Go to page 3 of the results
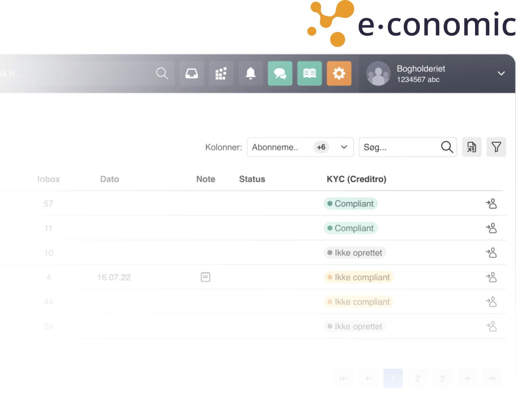This screenshot has width=516, height=420. (x=442, y=378)
